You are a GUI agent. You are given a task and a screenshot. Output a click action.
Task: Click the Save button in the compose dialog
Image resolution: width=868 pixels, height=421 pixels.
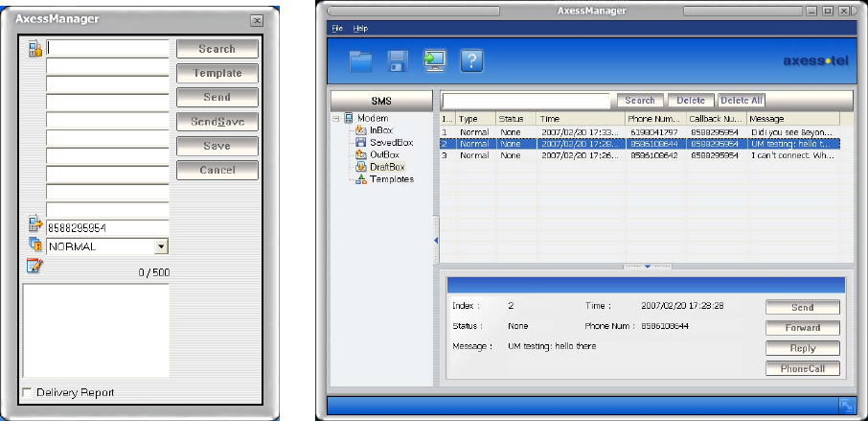pyautogui.click(x=217, y=146)
